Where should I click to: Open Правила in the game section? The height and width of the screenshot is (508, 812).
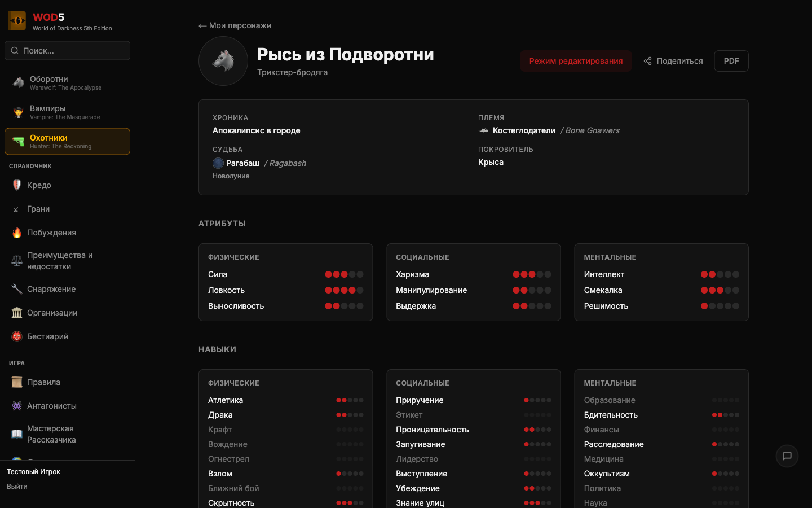pyautogui.click(x=67, y=382)
